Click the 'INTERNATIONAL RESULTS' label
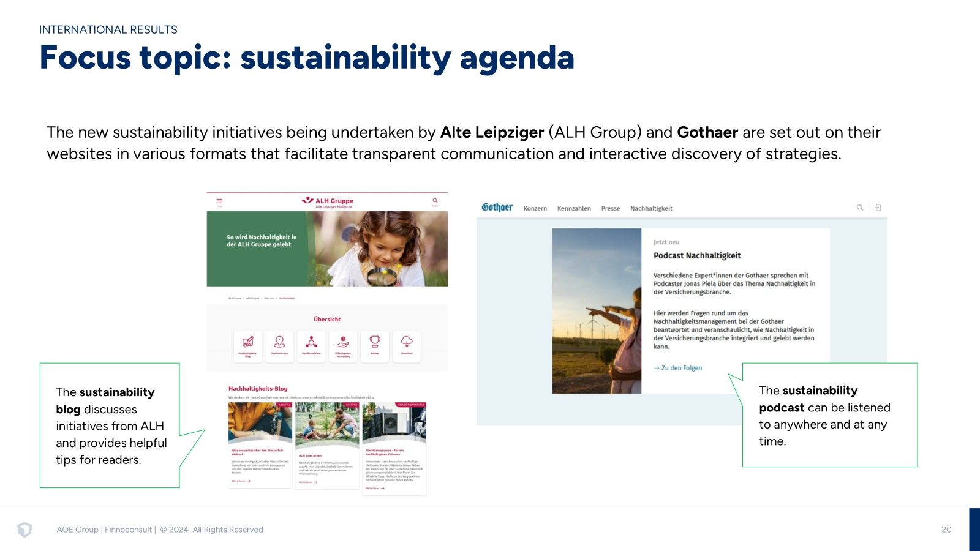The height and width of the screenshot is (551, 980). click(108, 29)
